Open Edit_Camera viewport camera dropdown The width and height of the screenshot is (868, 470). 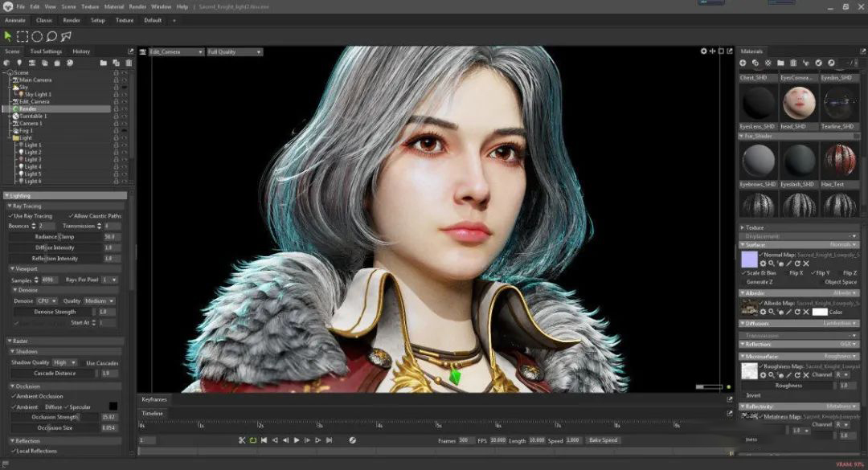tap(176, 51)
